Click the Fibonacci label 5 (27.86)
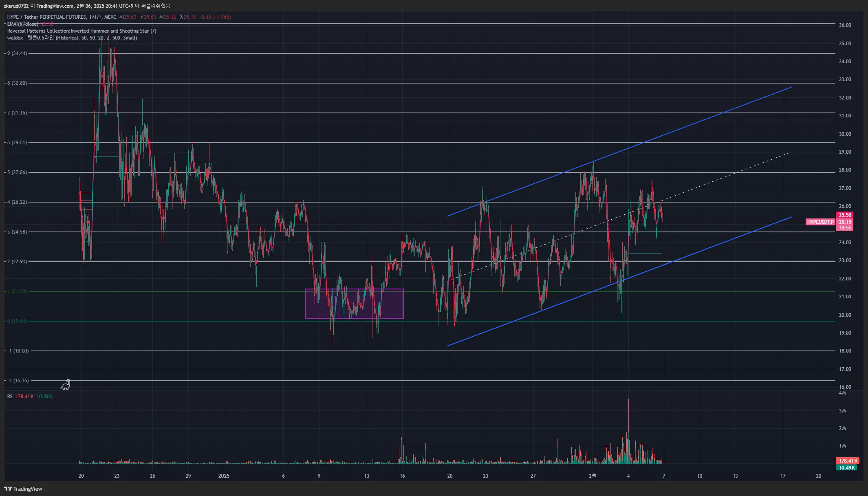This screenshot has width=868, height=496. point(17,172)
